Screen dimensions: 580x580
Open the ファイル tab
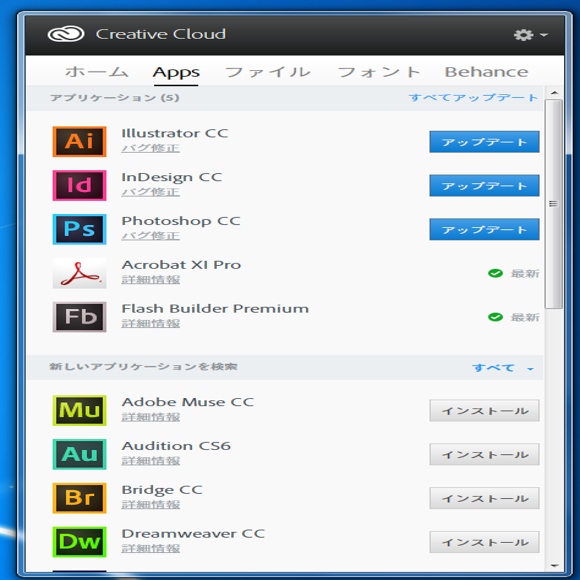pyautogui.click(x=268, y=72)
